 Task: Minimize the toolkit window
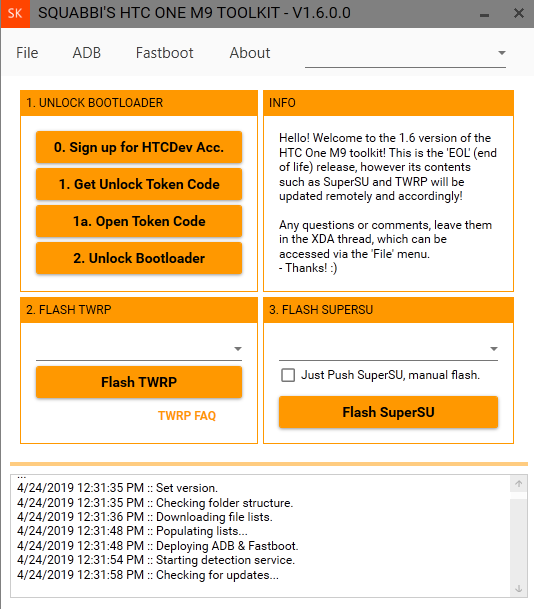[x=484, y=14]
